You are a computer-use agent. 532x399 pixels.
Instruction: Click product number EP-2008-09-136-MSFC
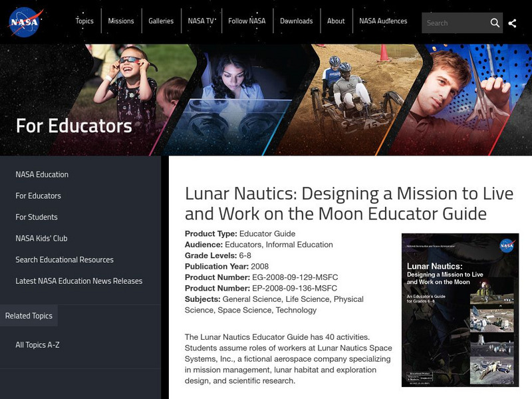[x=295, y=288]
